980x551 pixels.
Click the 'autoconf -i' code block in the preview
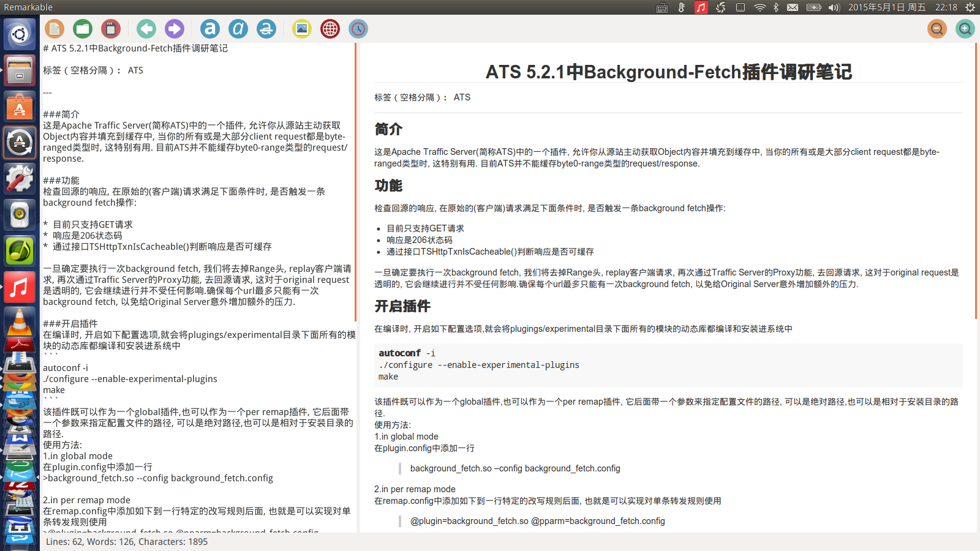[x=668, y=365]
